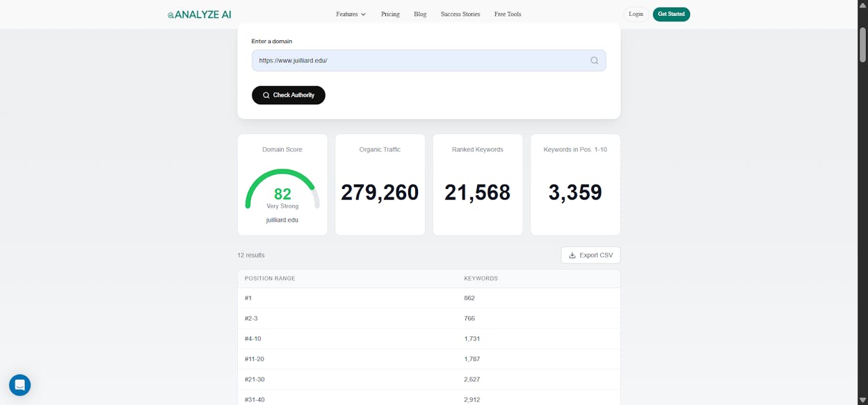Click the scrollbar up arrow
The height and width of the screenshot is (405, 868).
click(862, 5)
